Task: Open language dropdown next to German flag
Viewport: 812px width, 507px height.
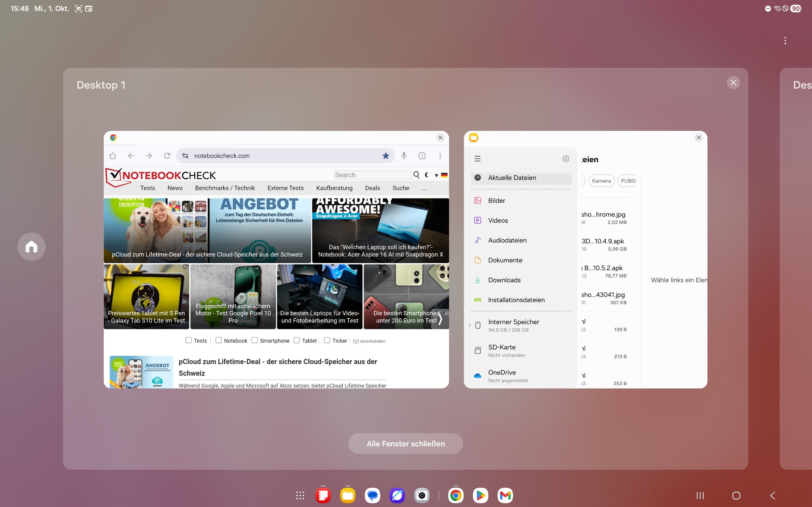Action: 436,175
